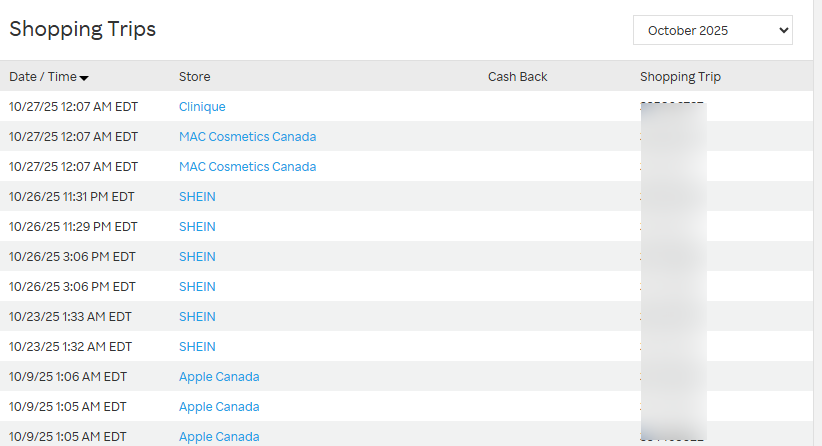Open SHEIN link from 1:33 AM trip
The image size is (822, 446).
[197, 317]
